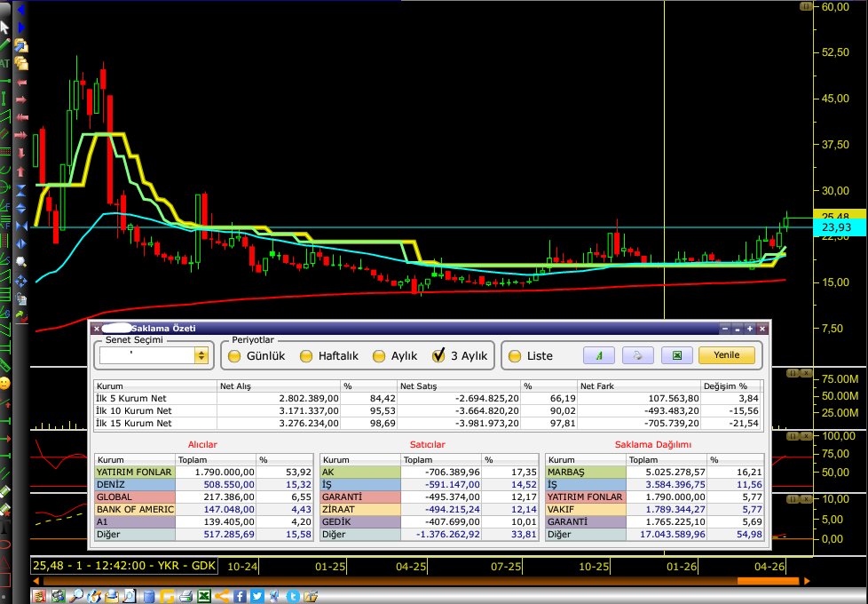Click the single red right arrow icon
Image resolution: width=868 pixels, height=604 pixels.
point(21,99)
